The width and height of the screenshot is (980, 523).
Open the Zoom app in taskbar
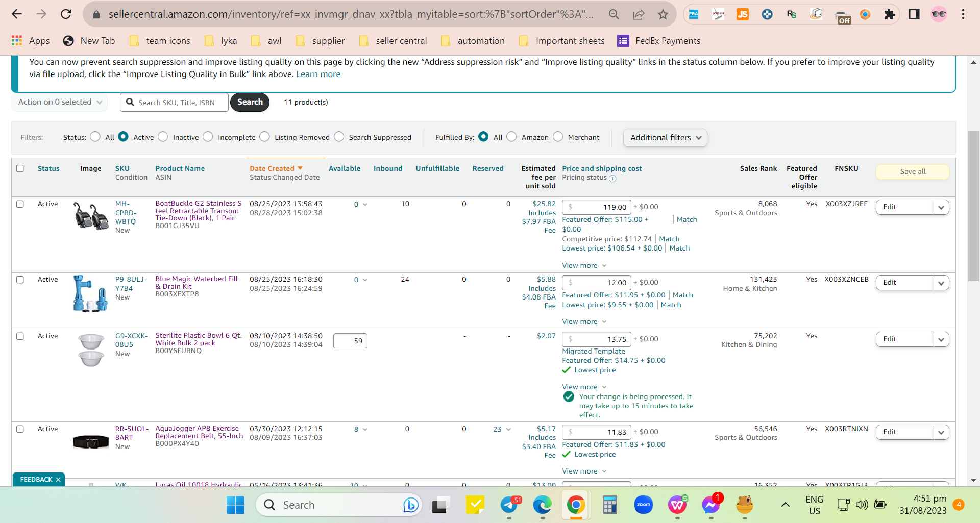pyautogui.click(x=644, y=505)
